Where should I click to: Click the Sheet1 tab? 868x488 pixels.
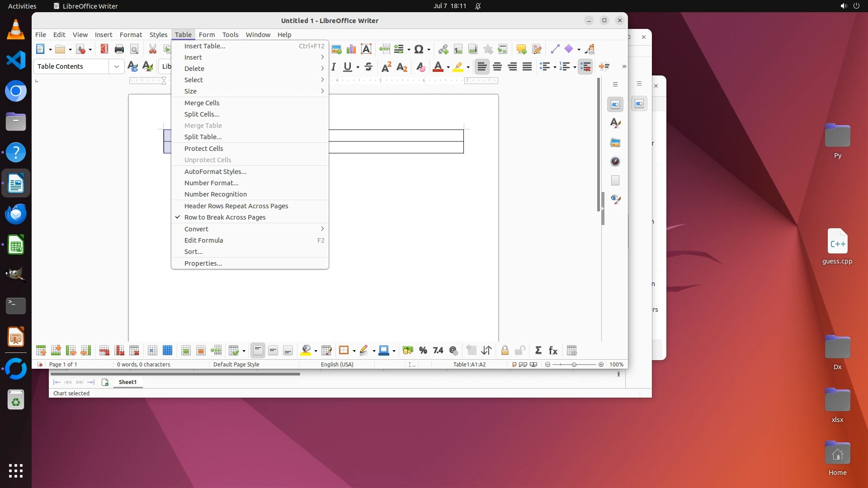127,382
